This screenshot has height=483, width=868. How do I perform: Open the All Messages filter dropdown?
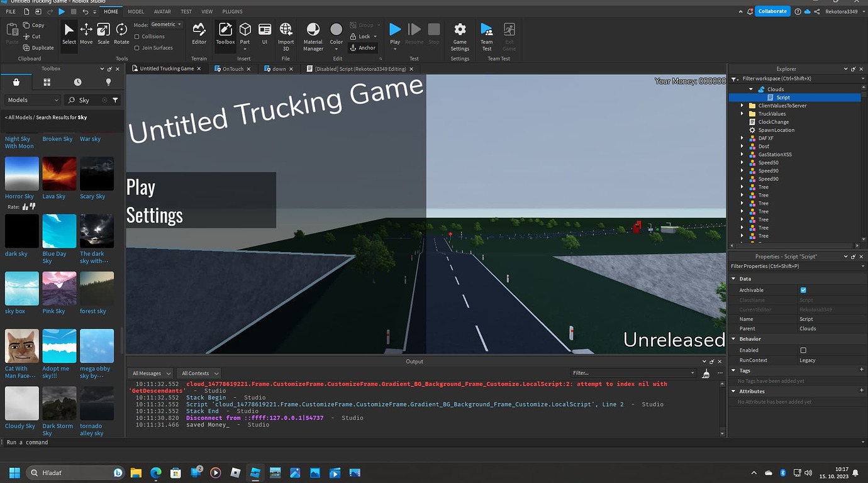(150, 374)
